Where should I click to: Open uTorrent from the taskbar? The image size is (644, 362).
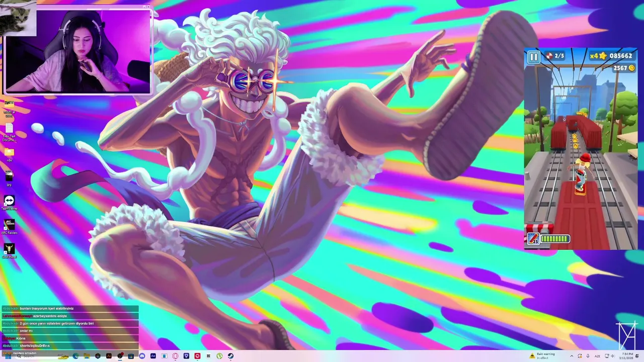point(219,356)
